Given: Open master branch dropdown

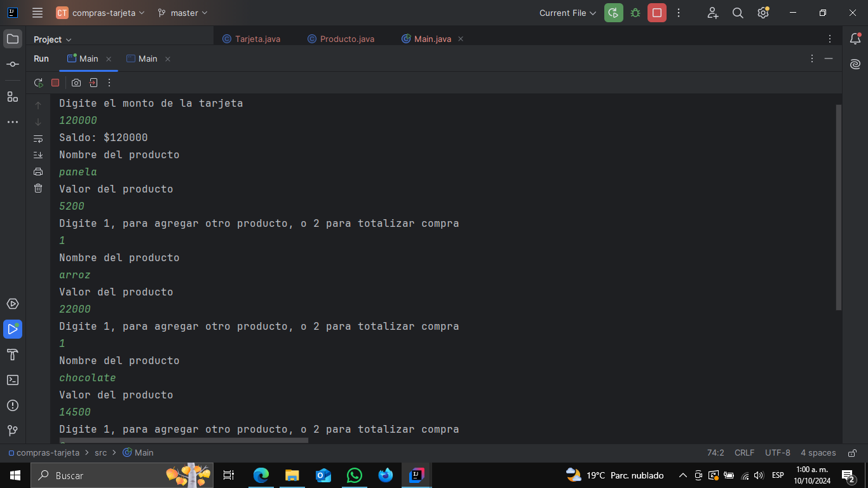Looking at the screenshot, I should [x=182, y=13].
